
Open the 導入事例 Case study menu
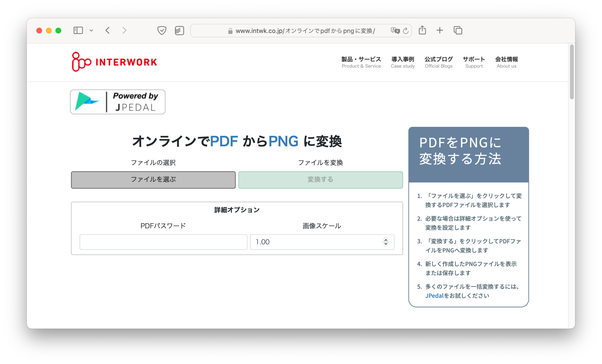[403, 62]
